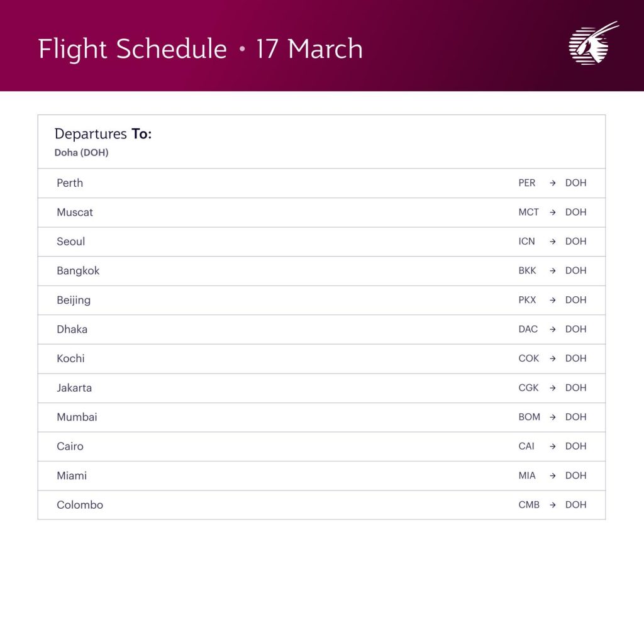The height and width of the screenshot is (644, 644).
Task: Click the Cairo city name
Action: 70,447
